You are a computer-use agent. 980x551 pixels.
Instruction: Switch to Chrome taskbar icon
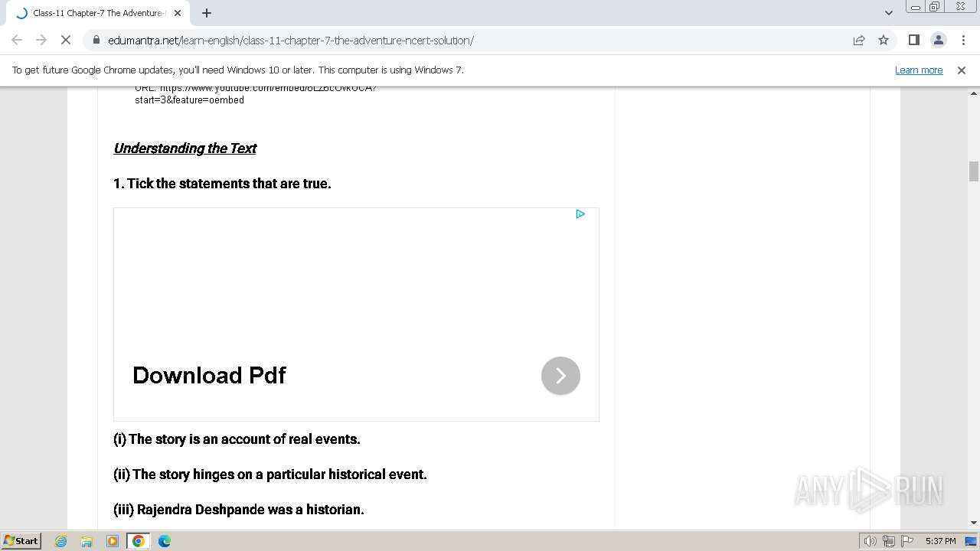coord(139,541)
